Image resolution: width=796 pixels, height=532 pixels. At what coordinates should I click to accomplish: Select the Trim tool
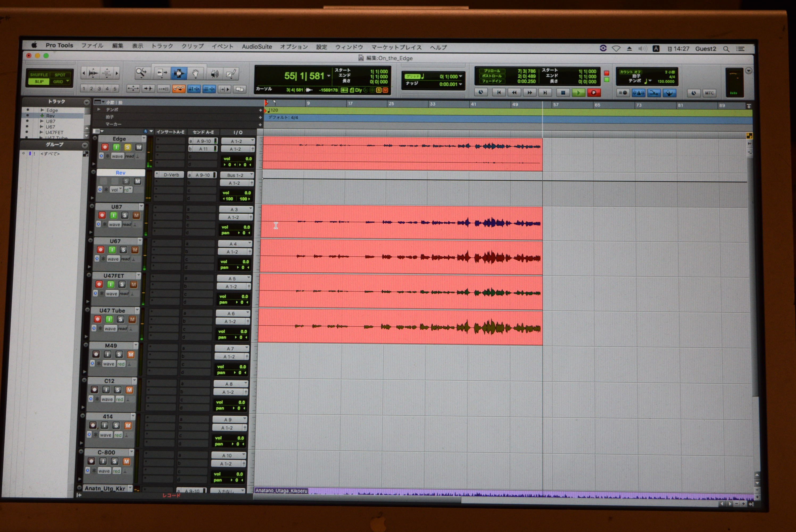[161, 73]
